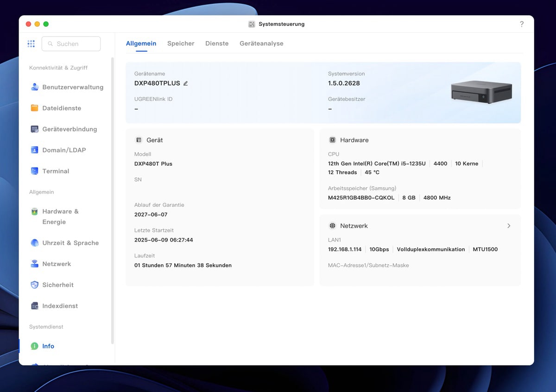Click the NAS device thumbnail image
Screen dimensions: 556x392
point(481,92)
